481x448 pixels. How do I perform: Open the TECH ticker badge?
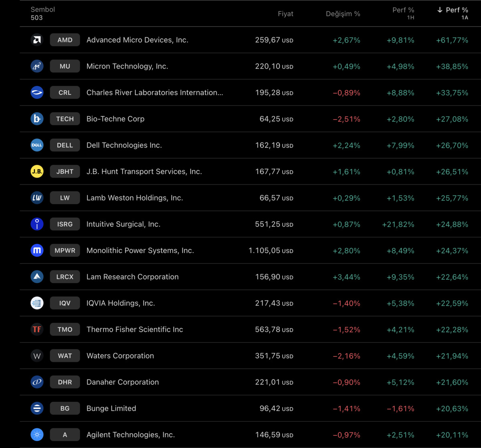coord(65,119)
